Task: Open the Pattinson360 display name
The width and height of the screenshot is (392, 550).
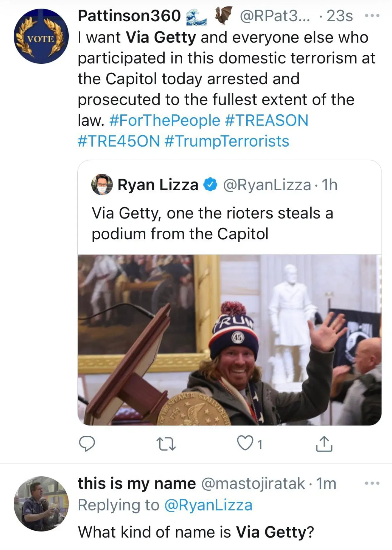Action: tap(129, 16)
